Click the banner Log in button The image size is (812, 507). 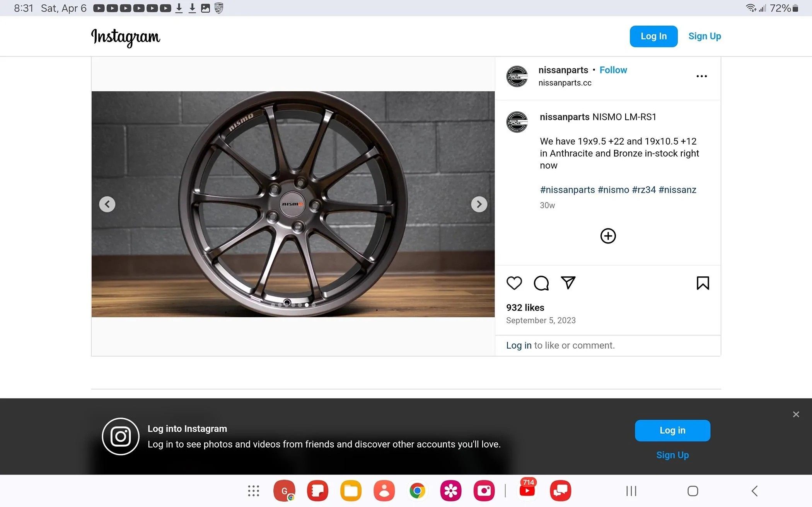(672, 430)
